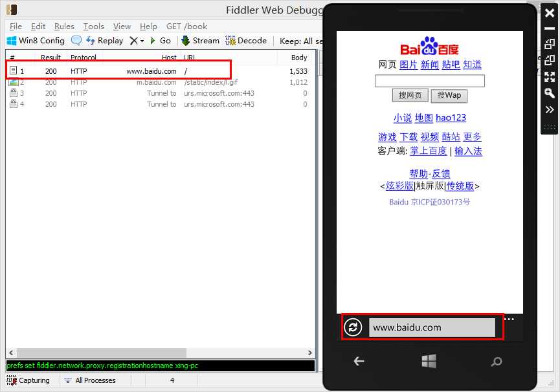
Task: Open the hao123 link
Action: pyautogui.click(x=451, y=118)
